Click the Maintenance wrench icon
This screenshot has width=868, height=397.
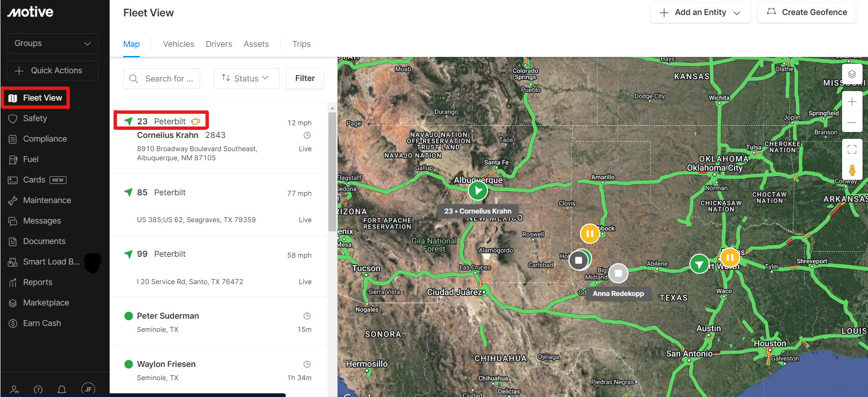[13, 201]
